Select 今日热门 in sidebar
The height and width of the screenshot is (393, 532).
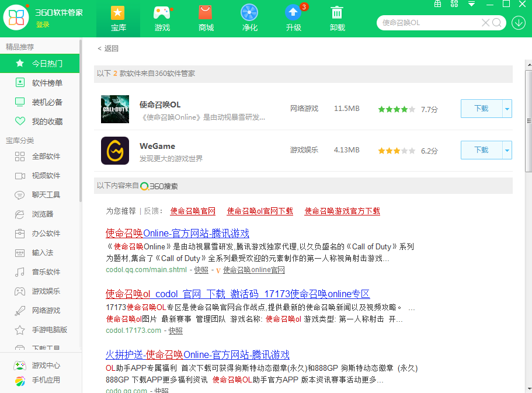coord(40,64)
